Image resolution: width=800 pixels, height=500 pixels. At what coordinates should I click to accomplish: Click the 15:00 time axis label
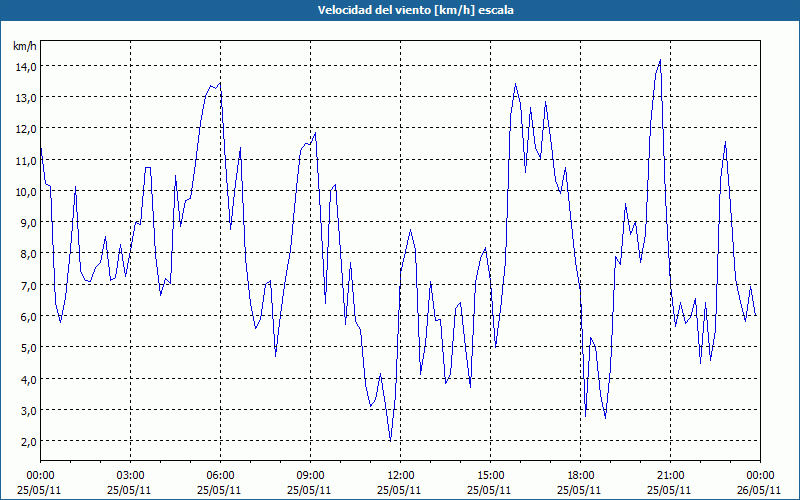(490, 476)
